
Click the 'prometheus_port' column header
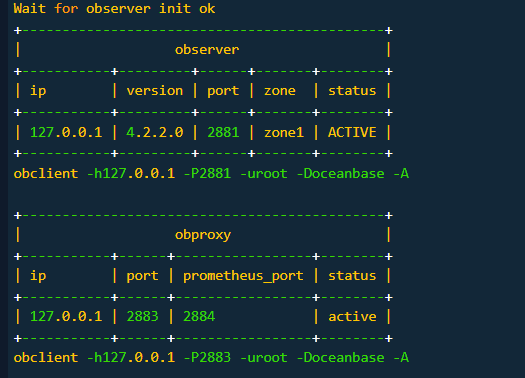pyautogui.click(x=243, y=276)
